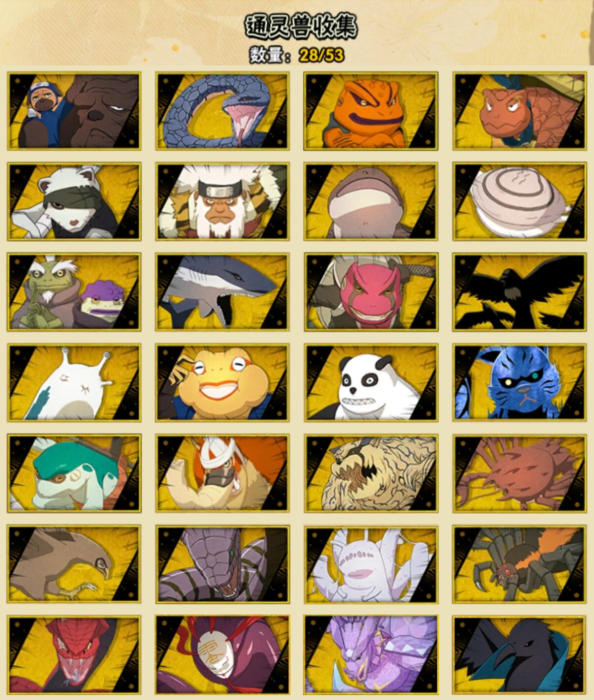This screenshot has height=700, width=594.
Task: Click the grey shark summon card
Action: click(x=222, y=292)
